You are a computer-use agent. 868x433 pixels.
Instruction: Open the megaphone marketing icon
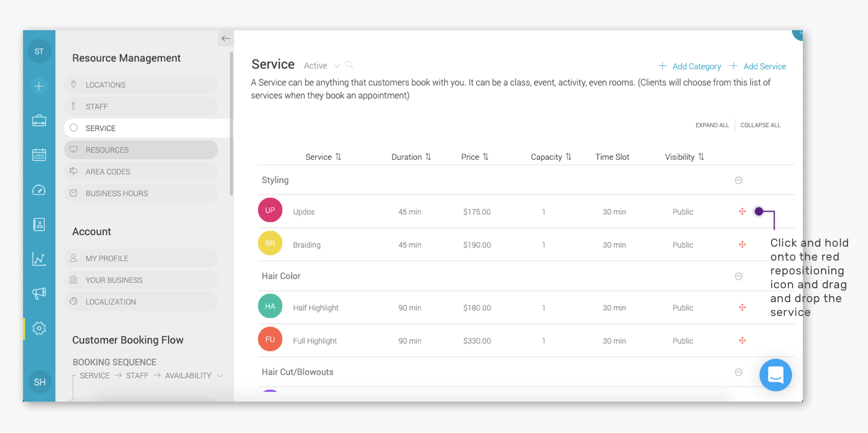(x=39, y=294)
